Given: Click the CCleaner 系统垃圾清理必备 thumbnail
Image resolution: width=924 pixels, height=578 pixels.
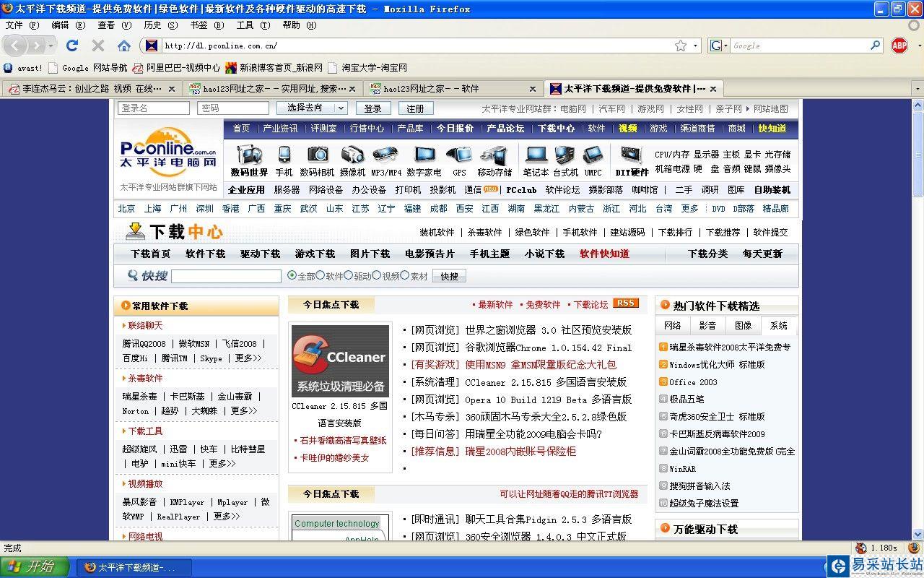Looking at the screenshot, I should click(340, 361).
